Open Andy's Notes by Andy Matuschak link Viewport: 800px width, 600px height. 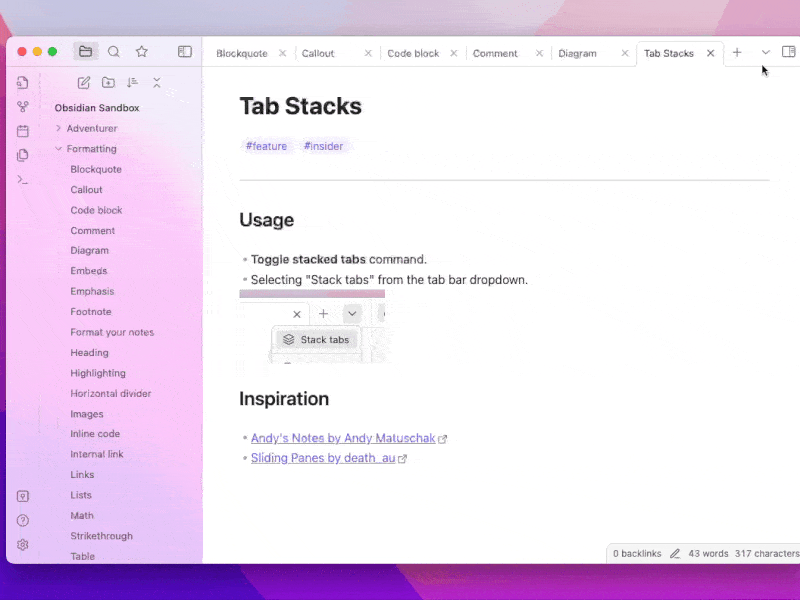342,439
